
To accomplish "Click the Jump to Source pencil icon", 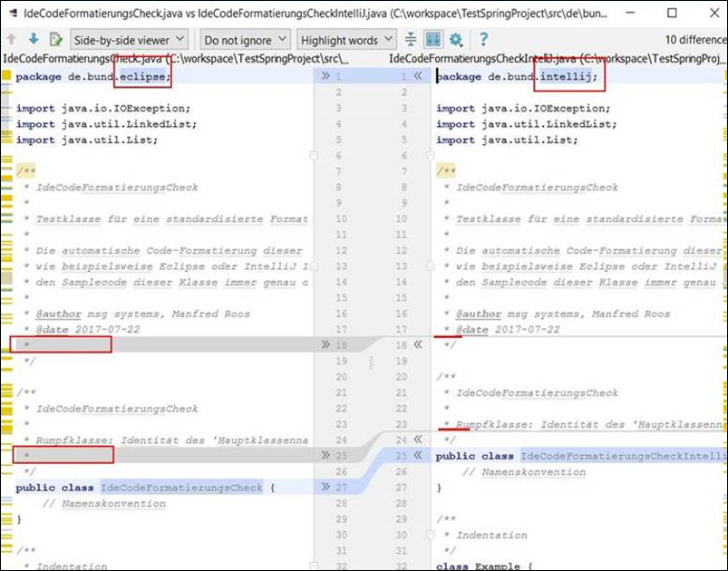I will coord(55,40).
